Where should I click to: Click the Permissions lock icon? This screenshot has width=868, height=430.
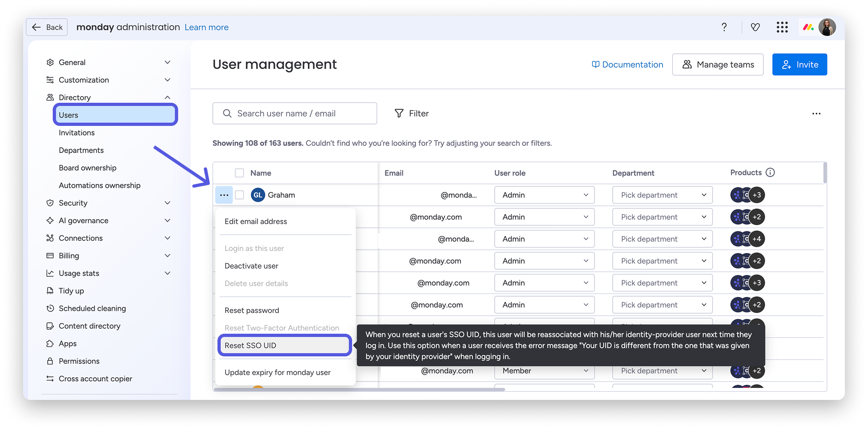click(50, 361)
